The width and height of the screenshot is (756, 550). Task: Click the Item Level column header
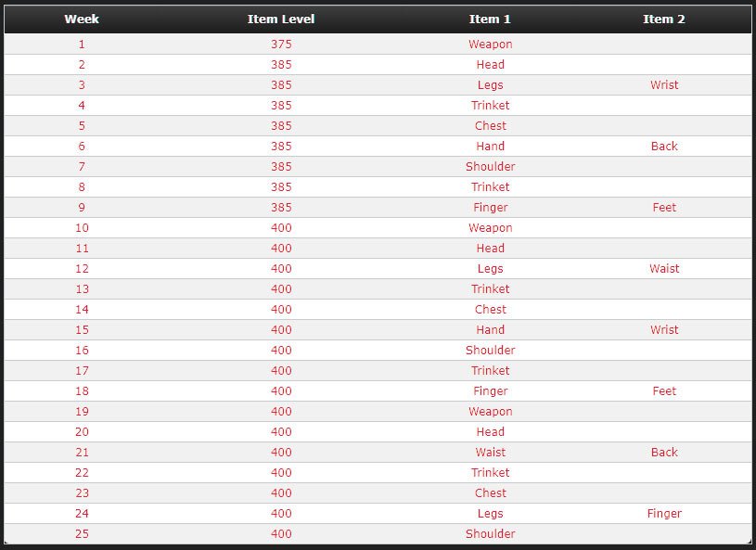pyautogui.click(x=281, y=19)
